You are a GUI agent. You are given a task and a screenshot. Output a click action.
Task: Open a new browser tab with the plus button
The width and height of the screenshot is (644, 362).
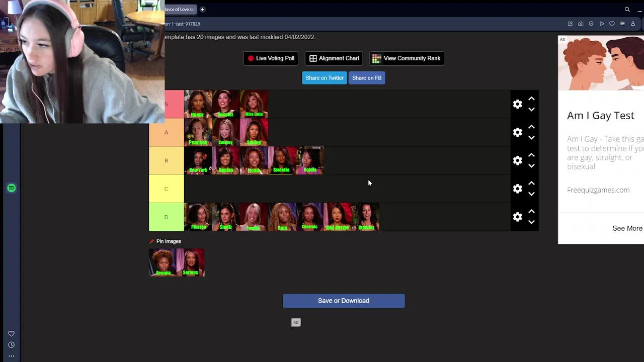(x=203, y=10)
